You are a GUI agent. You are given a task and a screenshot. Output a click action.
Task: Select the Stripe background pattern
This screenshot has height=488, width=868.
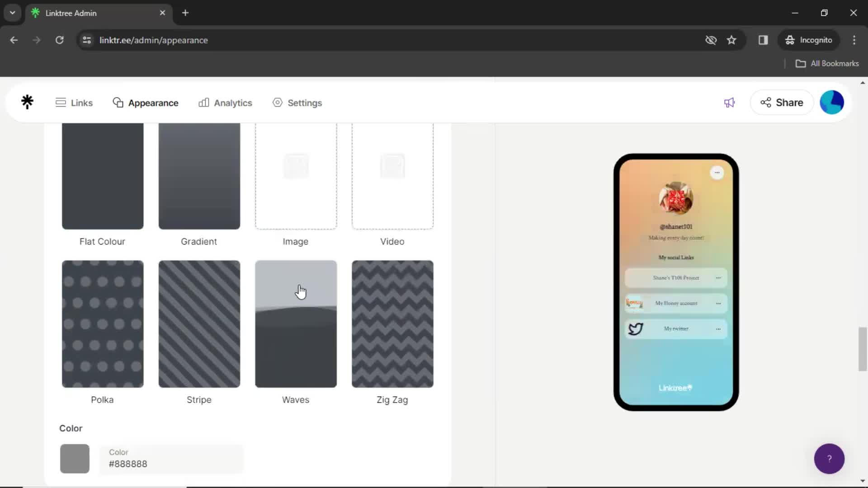[198, 324]
